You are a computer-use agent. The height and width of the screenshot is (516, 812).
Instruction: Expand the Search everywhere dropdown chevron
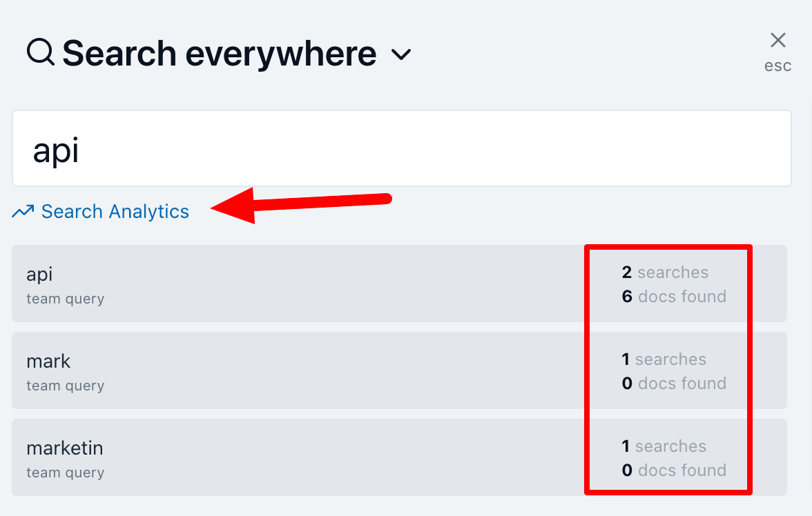point(401,54)
